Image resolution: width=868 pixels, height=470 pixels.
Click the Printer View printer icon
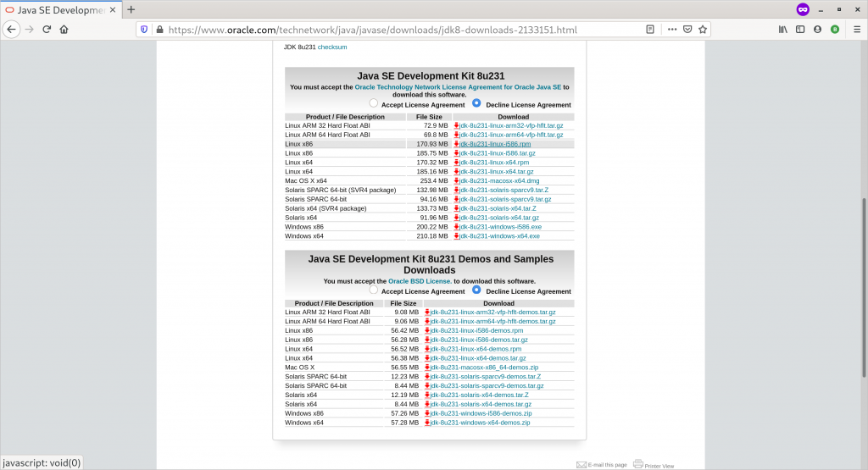click(x=638, y=464)
